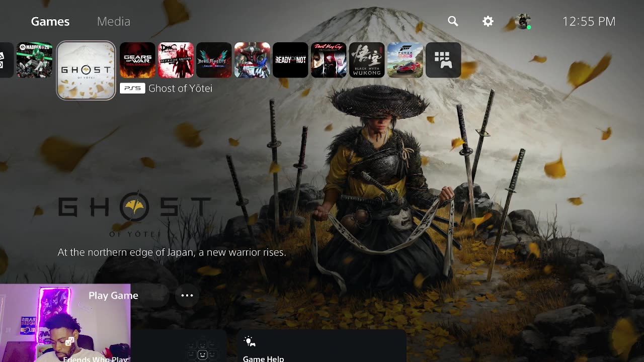Select the Gears of War Reloaded tile
The image size is (644, 362).
coord(137,60)
